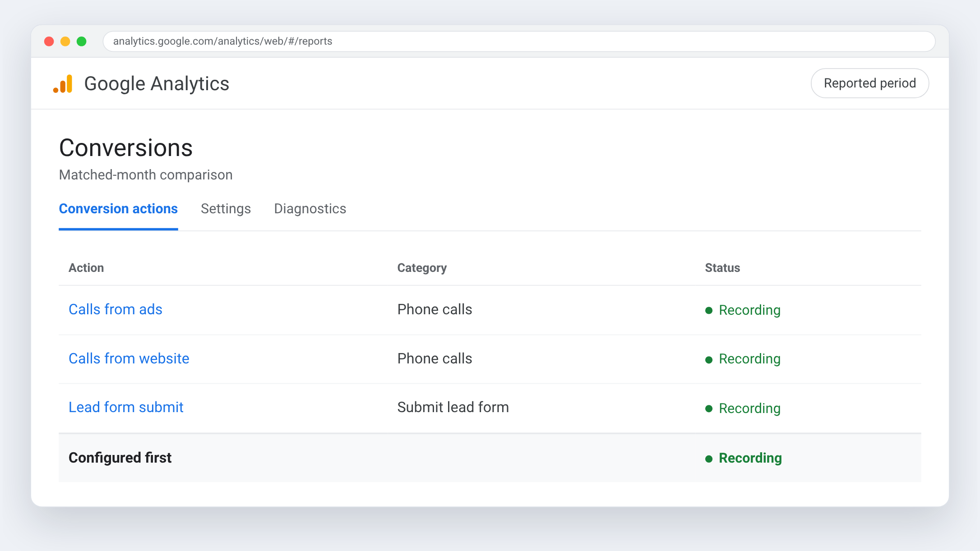The height and width of the screenshot is (551, 980).
Task: Click the Conversions page heading
Action: coord(126,148)
